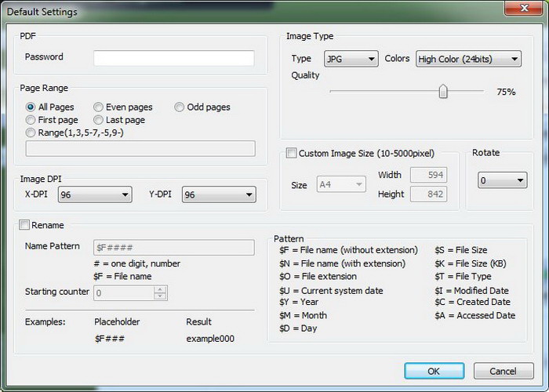549x392 pixels.
Task: Click '$C = Created Date' pattern text
Action: [x=472, y=302]
